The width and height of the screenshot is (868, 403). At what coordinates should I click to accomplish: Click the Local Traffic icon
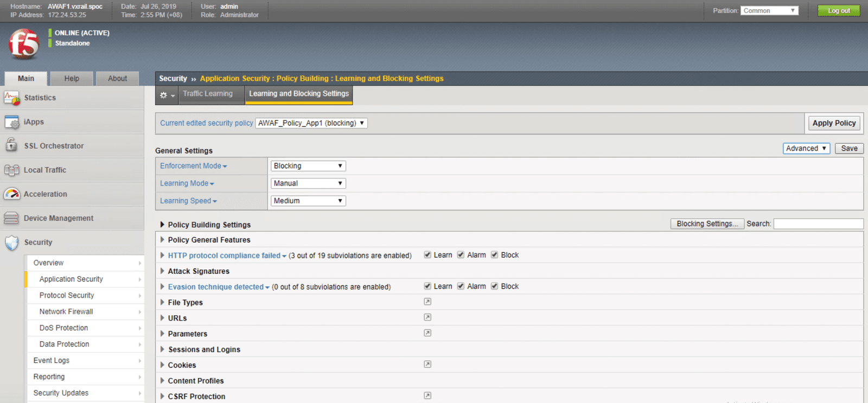click(x=11, y=170)
